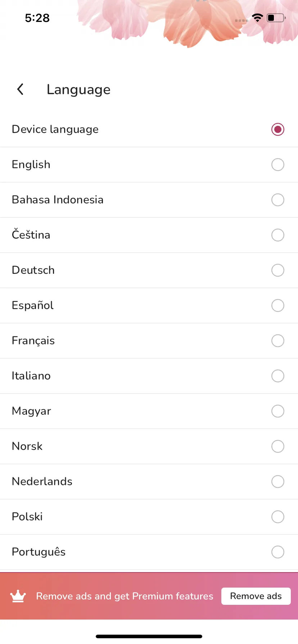Tap the back arrow icon
Screen dimensions: 298x644
21,89
